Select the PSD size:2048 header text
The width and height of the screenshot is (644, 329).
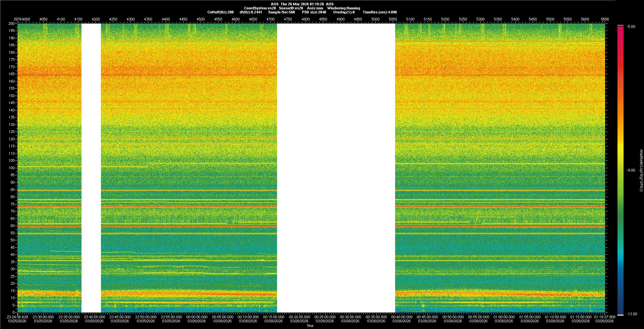click(x=314, y=12)
